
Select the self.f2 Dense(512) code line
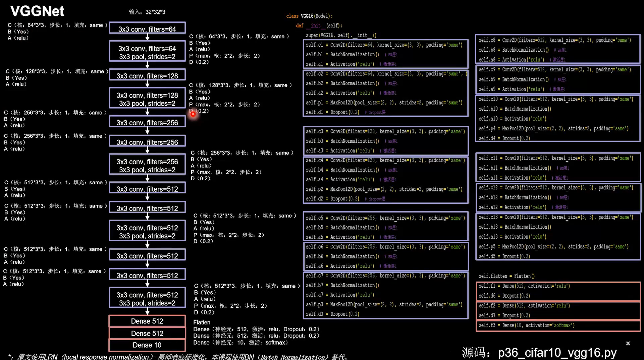[x=524, y=306]
